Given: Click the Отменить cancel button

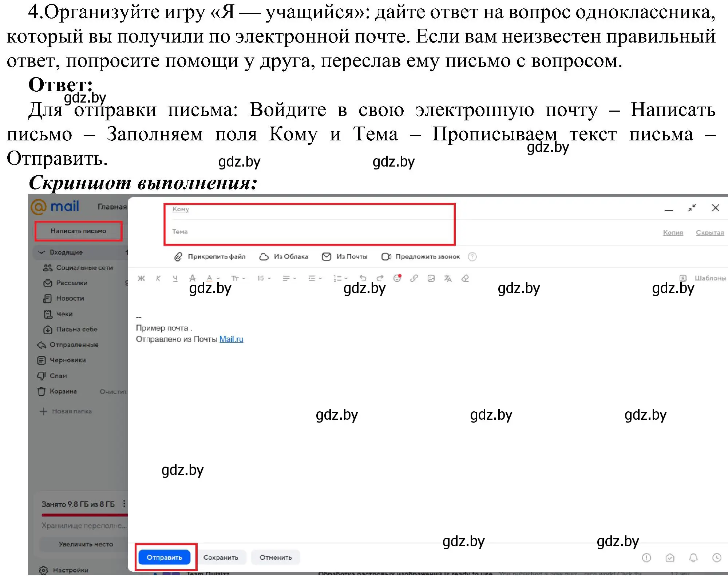Looking at the screenshot, I should point(276,557).
